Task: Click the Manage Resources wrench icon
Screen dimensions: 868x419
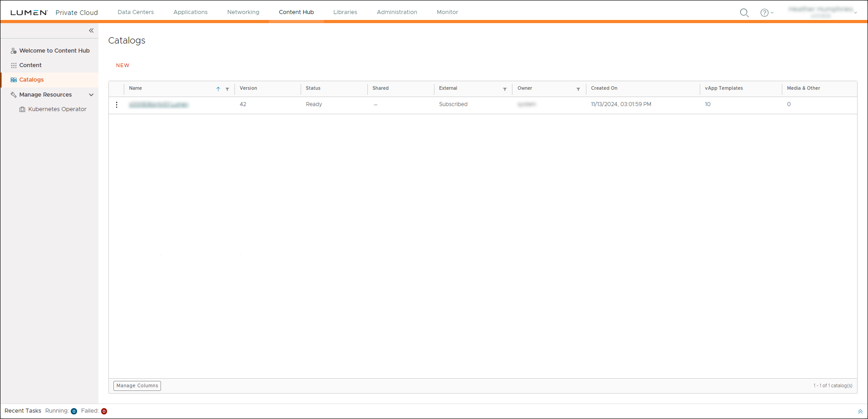Action: (x=14, y=95)
